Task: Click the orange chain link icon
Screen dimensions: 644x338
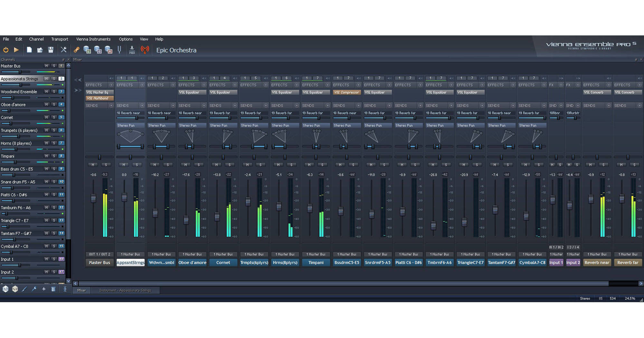Action: point(76,50)
